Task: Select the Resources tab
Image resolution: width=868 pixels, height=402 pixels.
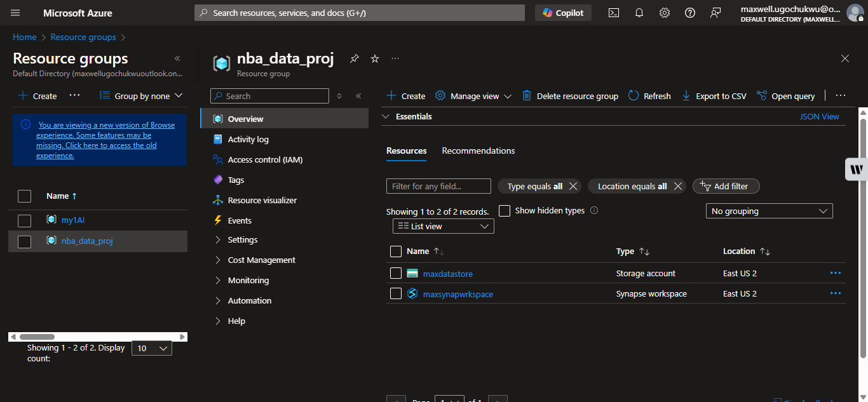Action: coord(406,151)
